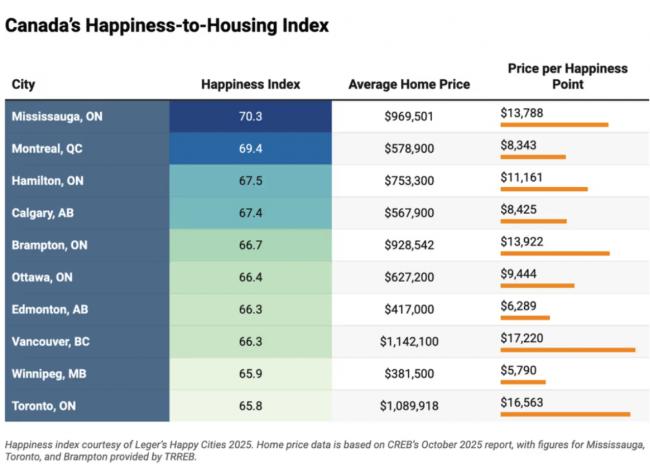
Task: Click the Canada's Happiness-to-Housing Index title
Action: 167,26
